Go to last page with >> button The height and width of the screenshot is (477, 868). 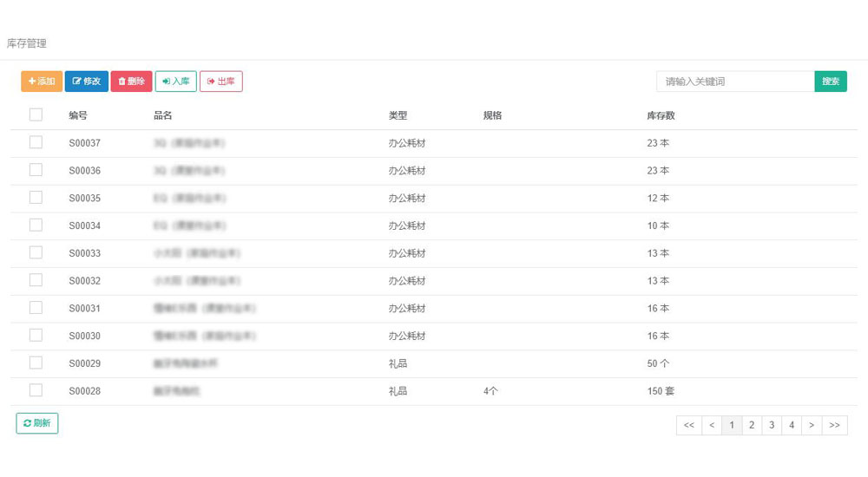835,425
